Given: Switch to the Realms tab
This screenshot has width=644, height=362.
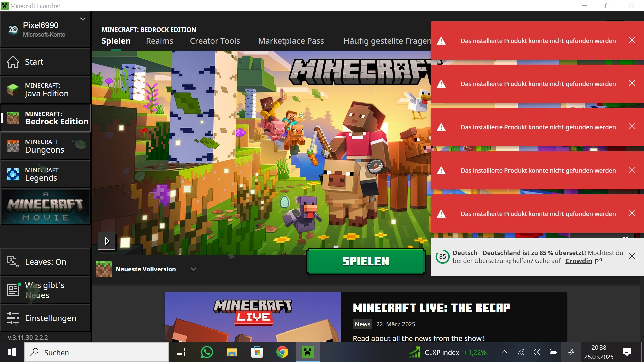Looking at the screenshot, I should pos(159,41).
